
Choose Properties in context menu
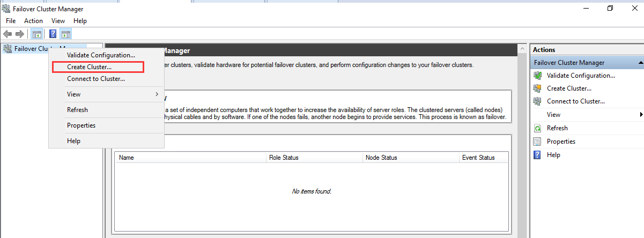click(x=106, y=125)
